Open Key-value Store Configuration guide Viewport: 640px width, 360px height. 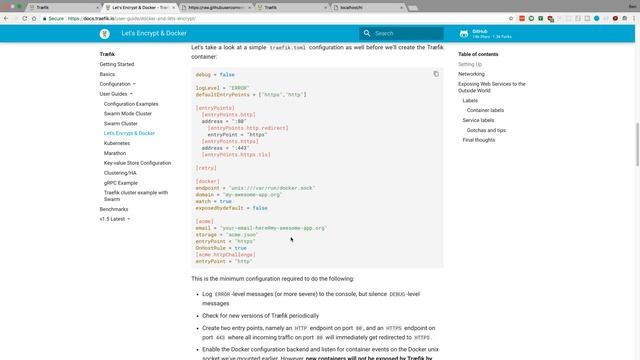[x=137, y=163]
